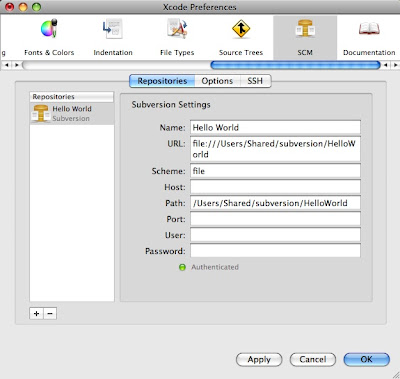Click the Path input field
The image size is (400, 379).
click(275, 203)
